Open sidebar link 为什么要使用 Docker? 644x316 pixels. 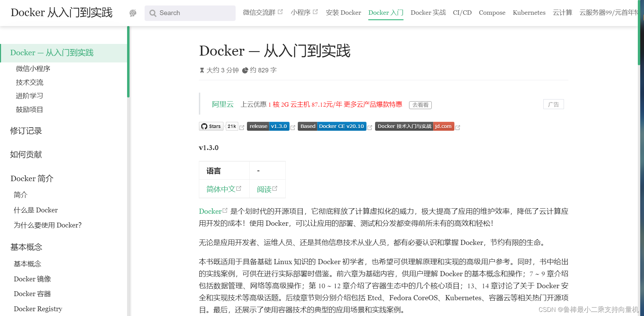tap(48, 225)
